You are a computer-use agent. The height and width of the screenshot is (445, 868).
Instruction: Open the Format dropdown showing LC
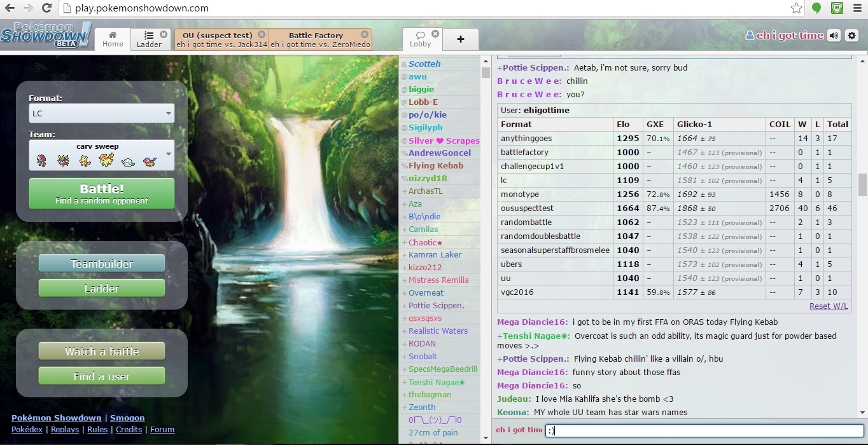click(102, 114)
